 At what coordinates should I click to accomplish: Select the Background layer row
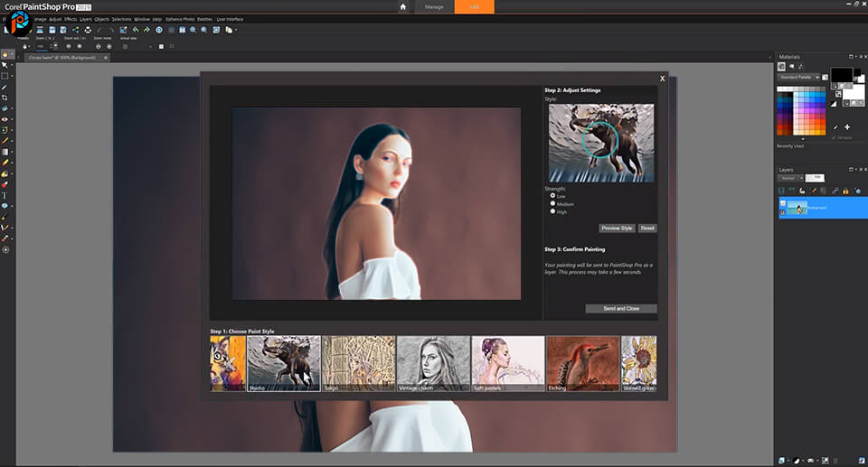click(x=823, y=208)
